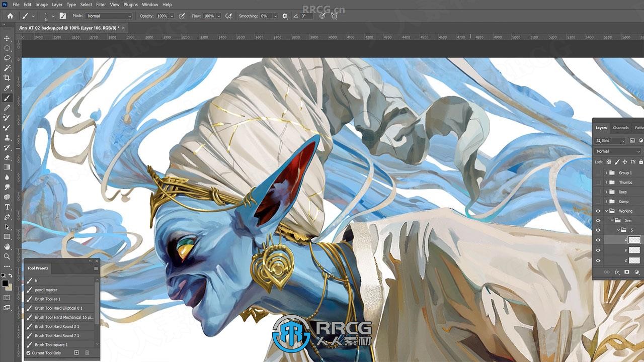Select the Smudge tool
The height and width of the screenshot is (362, 644).
pos(7,187)
